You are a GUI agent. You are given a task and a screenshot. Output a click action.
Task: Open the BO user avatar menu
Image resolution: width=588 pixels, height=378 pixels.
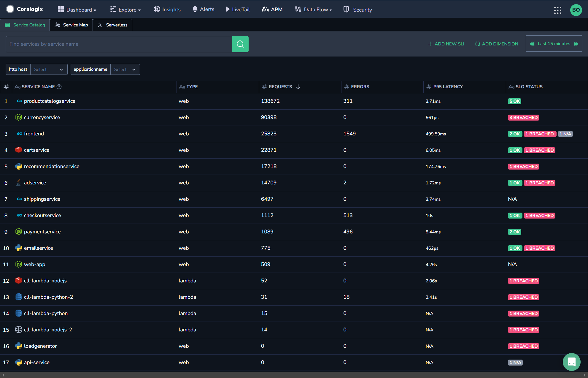pos(576,10)
